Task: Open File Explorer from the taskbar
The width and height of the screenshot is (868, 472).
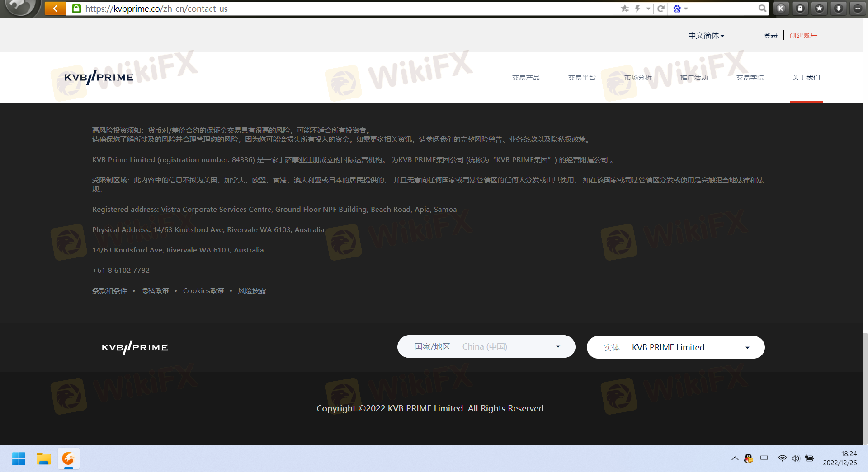Action: point(43,458)
